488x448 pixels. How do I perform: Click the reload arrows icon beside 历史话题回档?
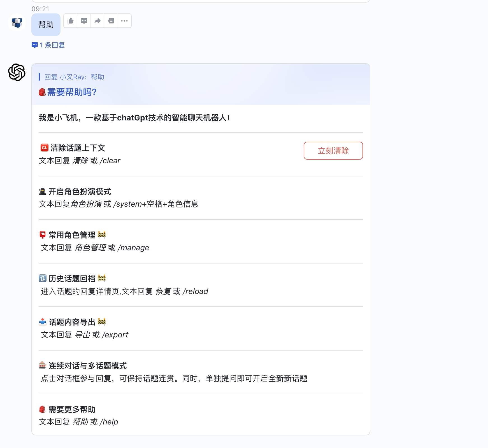pos(43,278)
